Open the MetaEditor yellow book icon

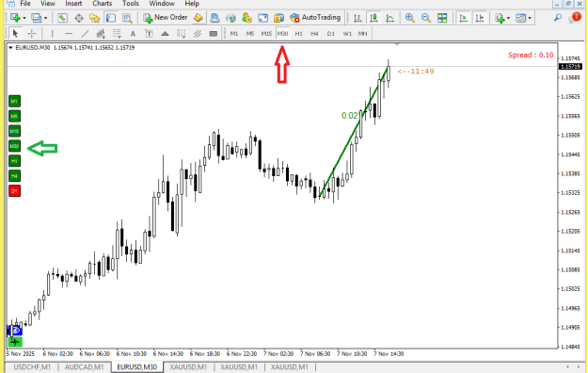coord(198,18)
